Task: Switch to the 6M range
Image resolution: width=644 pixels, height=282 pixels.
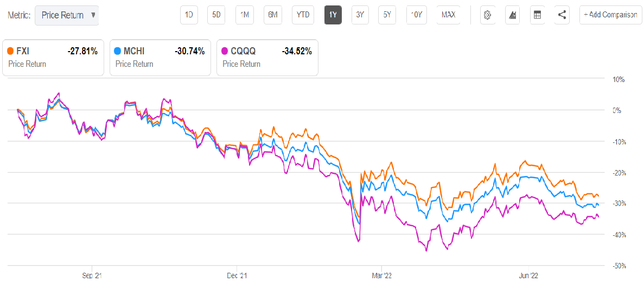Action: coord(272,15)
